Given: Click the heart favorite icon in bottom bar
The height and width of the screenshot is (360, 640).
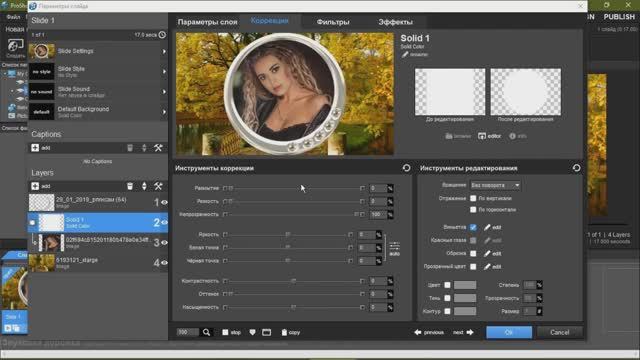Looking at the screenshot, I should point(252,332).
